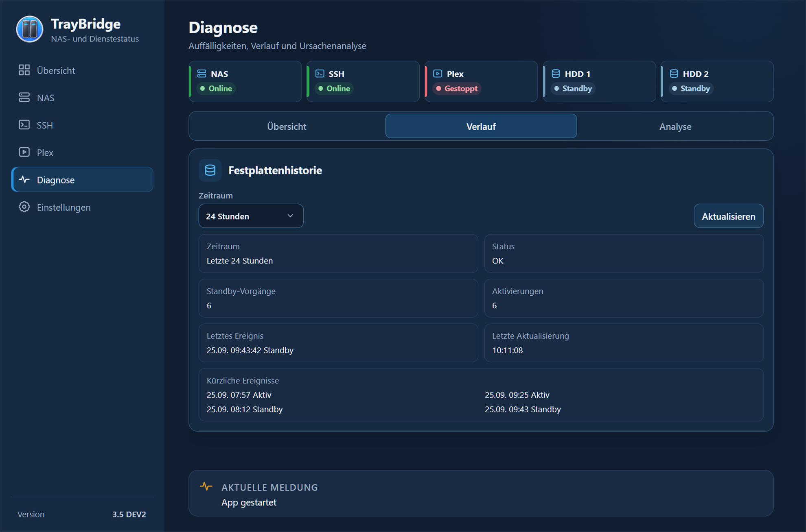Open the Analyse tab
Screen dimensions: 806x532
675,126
